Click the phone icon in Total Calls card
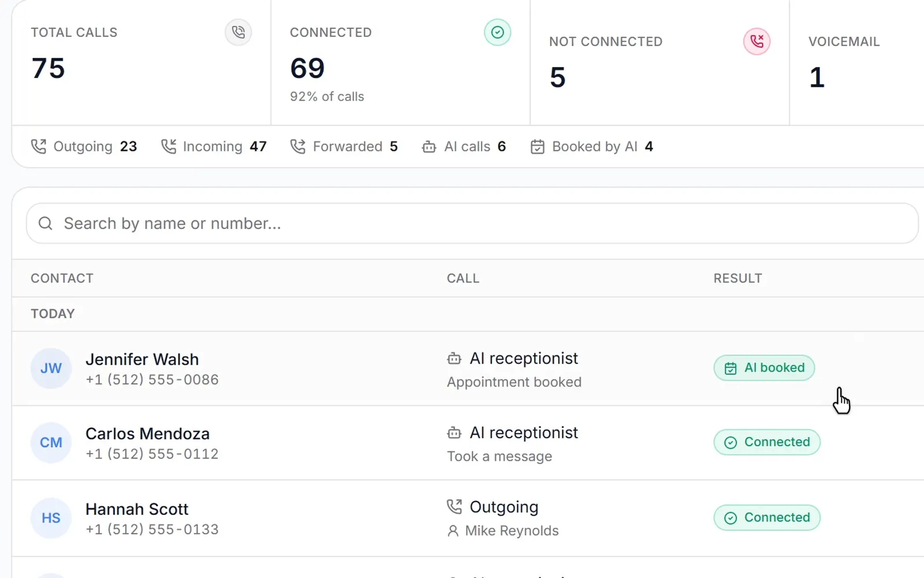The height and width of the screenshot is (578, 924). click(x=238, y=32)
